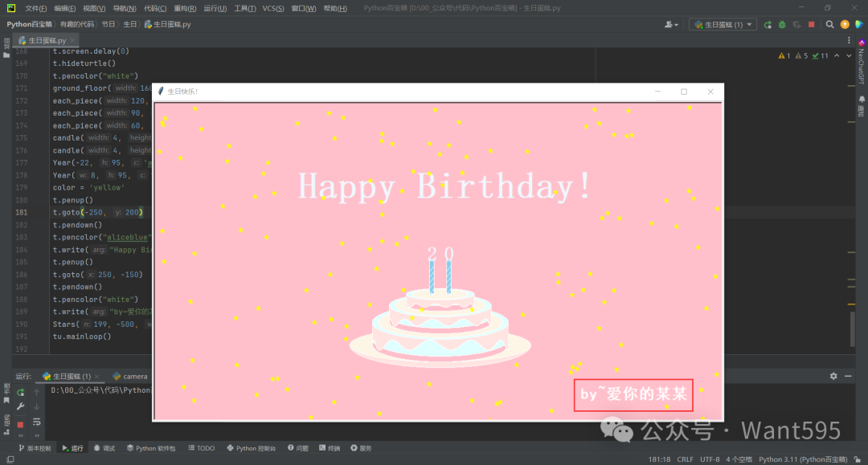Open the Structure side panel
The width and height of the screenshot is (868, 465).
pyautogui.click(x=6, y=425)
